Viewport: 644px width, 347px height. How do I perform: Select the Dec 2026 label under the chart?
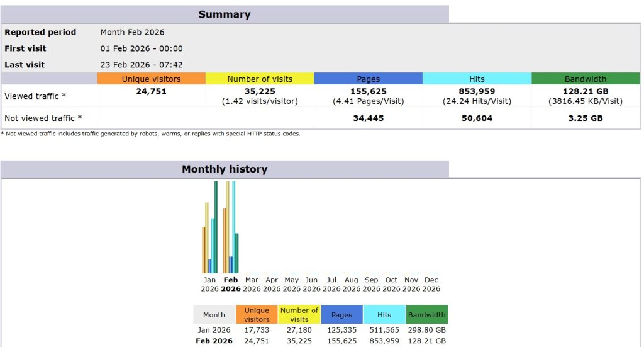(x=431, y=284)
